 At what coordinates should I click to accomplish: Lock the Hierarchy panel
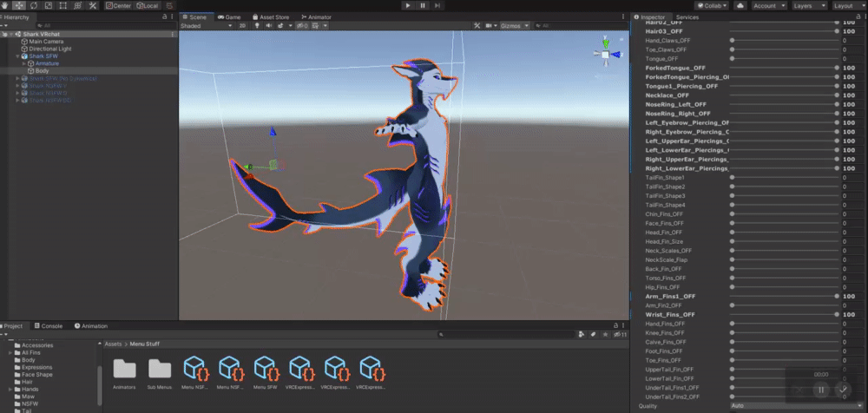point(164,17)
